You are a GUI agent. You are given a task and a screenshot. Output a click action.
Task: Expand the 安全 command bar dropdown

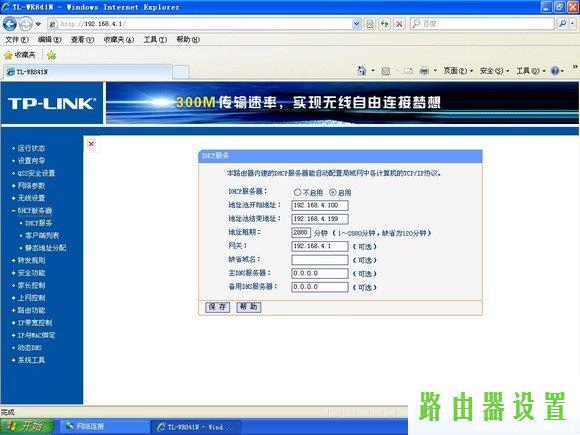[494, 71]
